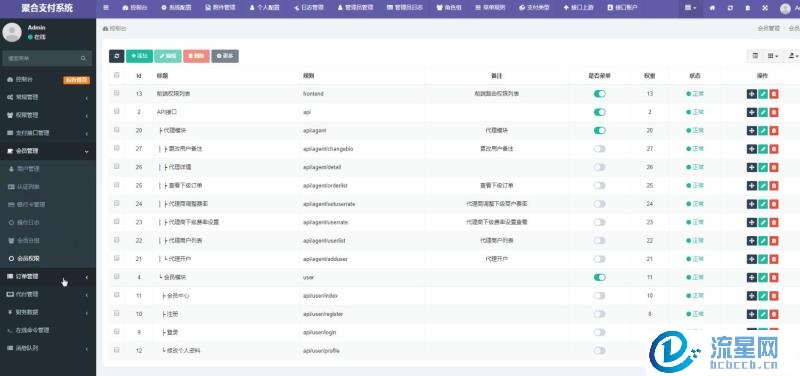Click the trash icon in top bar

tap(747, 8)
